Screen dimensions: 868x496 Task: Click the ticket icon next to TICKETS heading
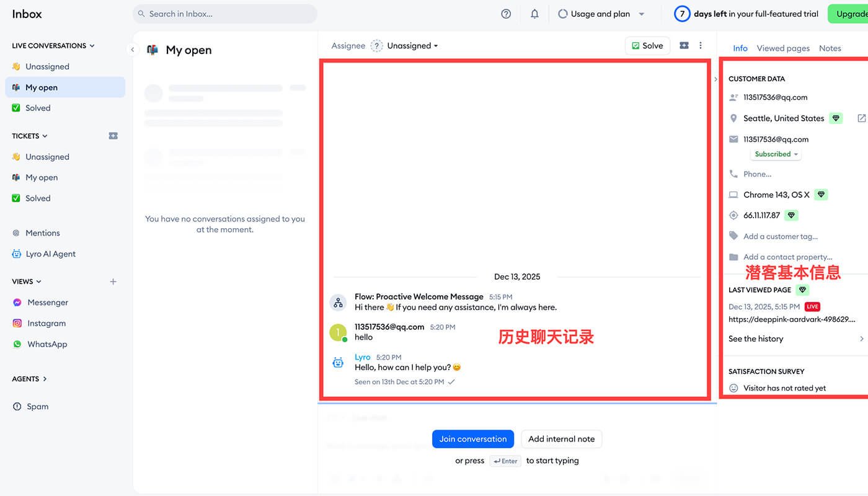[x=113, y=135]
